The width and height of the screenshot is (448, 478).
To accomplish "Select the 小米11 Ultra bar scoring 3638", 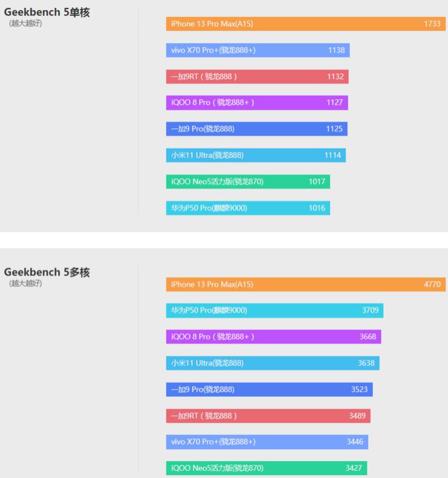I will point(273,363).
